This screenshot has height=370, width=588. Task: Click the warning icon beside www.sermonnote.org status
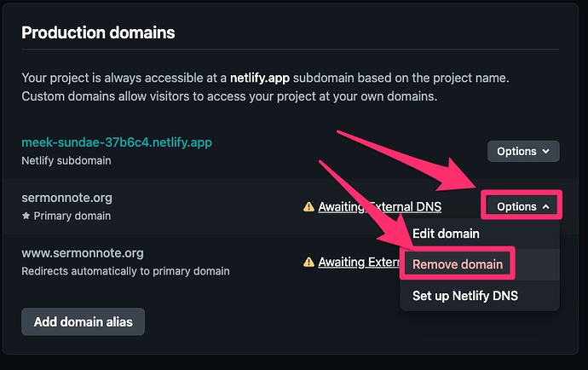pos(308,262)
